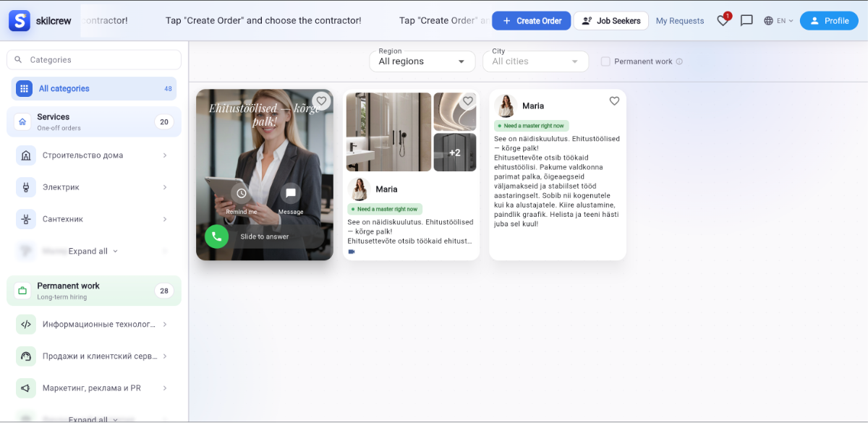Click the Permanent work briefcase icon
The width and height of the screenshot is (868, 423).
point(22,291)
